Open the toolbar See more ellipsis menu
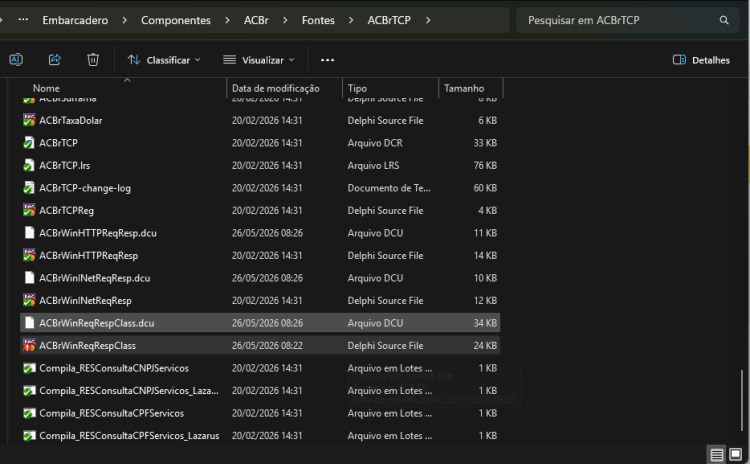 tap(327, 60)
